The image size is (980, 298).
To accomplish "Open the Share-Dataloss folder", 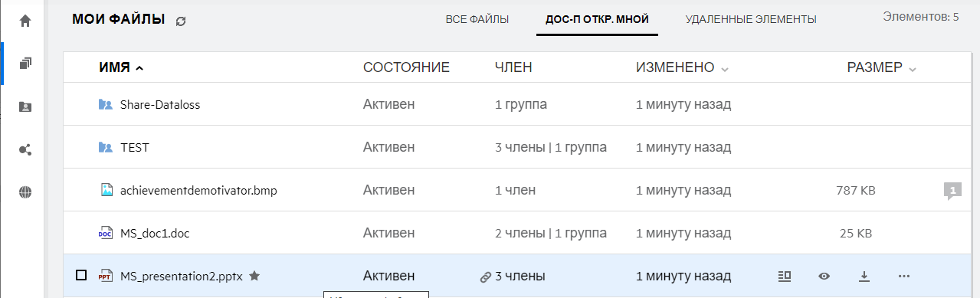I will point(160,104).
